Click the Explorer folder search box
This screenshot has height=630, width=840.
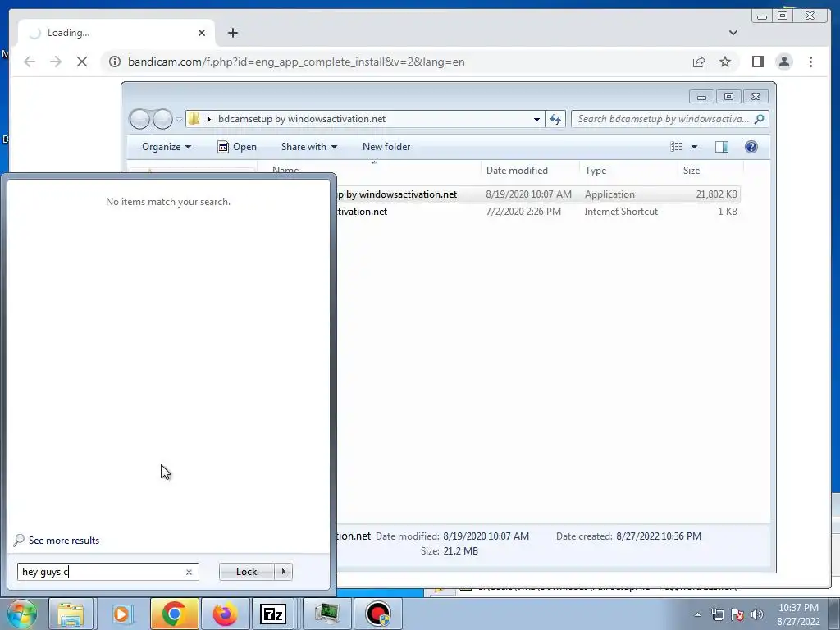point(669,119)
